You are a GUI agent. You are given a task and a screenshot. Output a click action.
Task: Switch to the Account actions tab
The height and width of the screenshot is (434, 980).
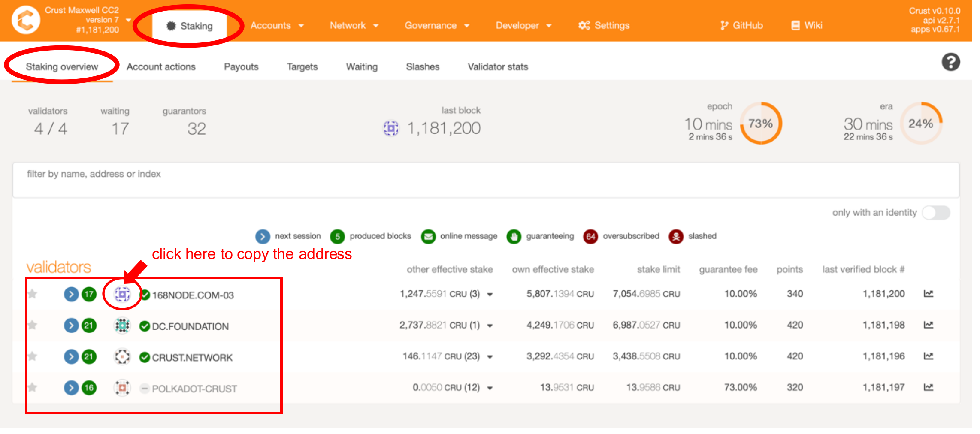(161, 67)
